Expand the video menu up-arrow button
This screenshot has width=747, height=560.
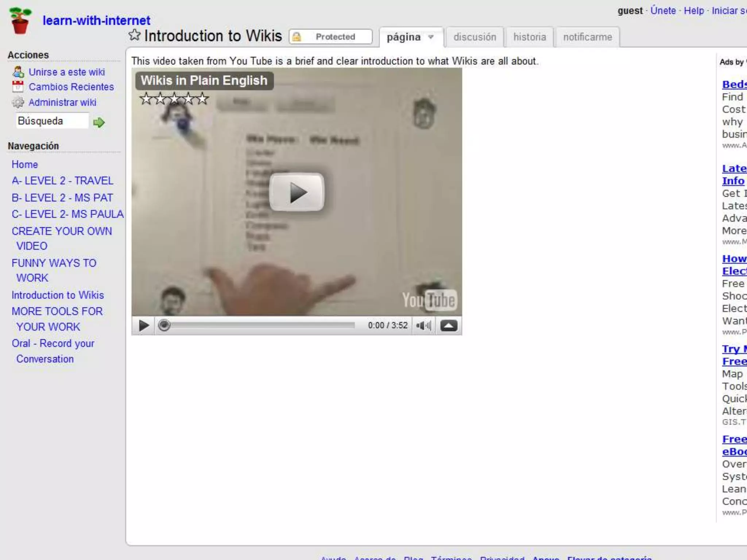(449, 325)
